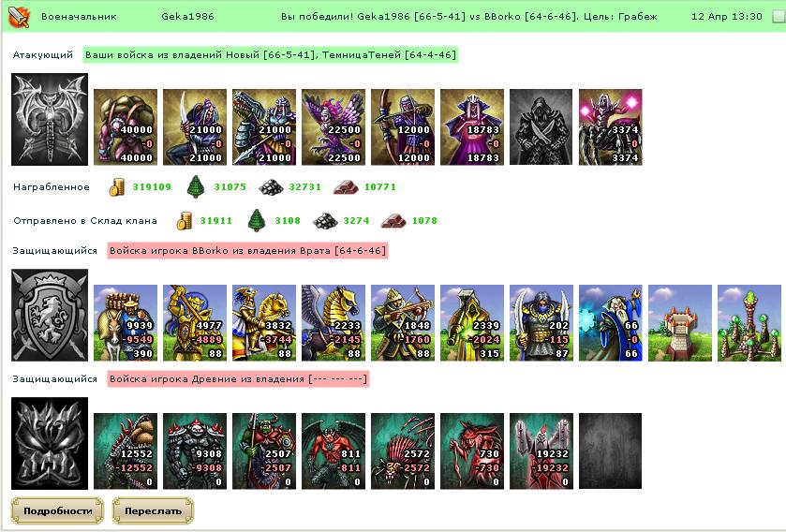786x532 pixels.
Task: Click the stone pile icon beside 32731
Action: [271, 187]
